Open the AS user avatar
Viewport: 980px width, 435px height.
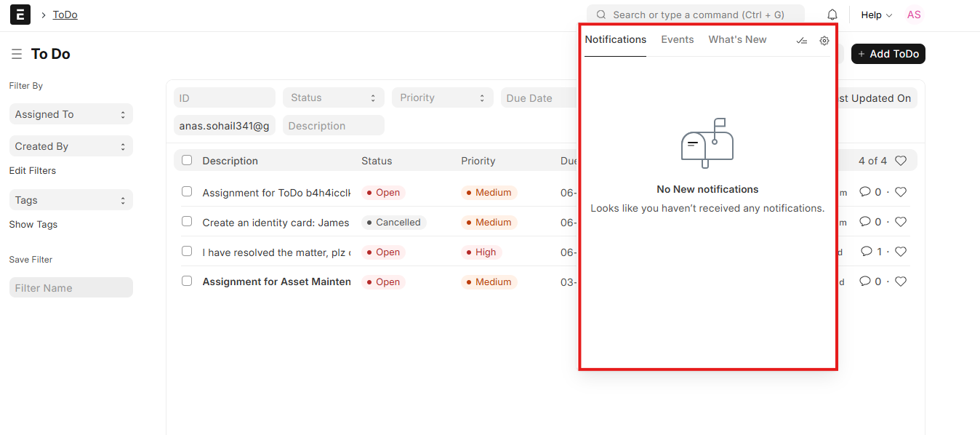click(914, 15)
